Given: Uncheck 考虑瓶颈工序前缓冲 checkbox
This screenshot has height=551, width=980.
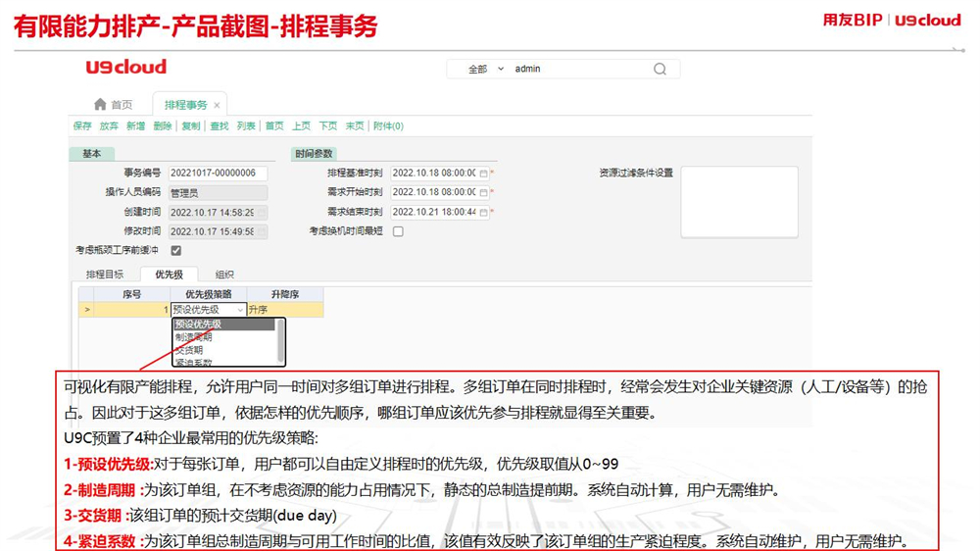Looking at the screenshot, I should [176, 250].
